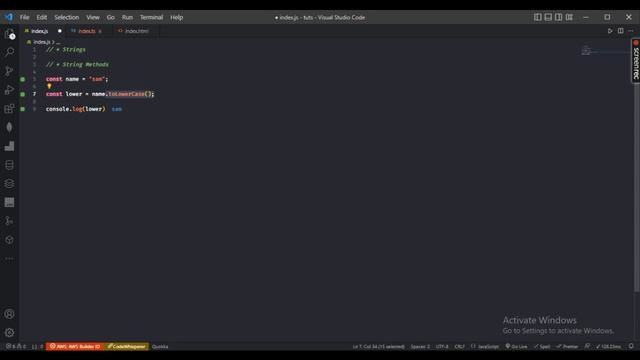Click the Split Editor Right icon
Viewport: 640px width, 360px height.
pos(620,31)
